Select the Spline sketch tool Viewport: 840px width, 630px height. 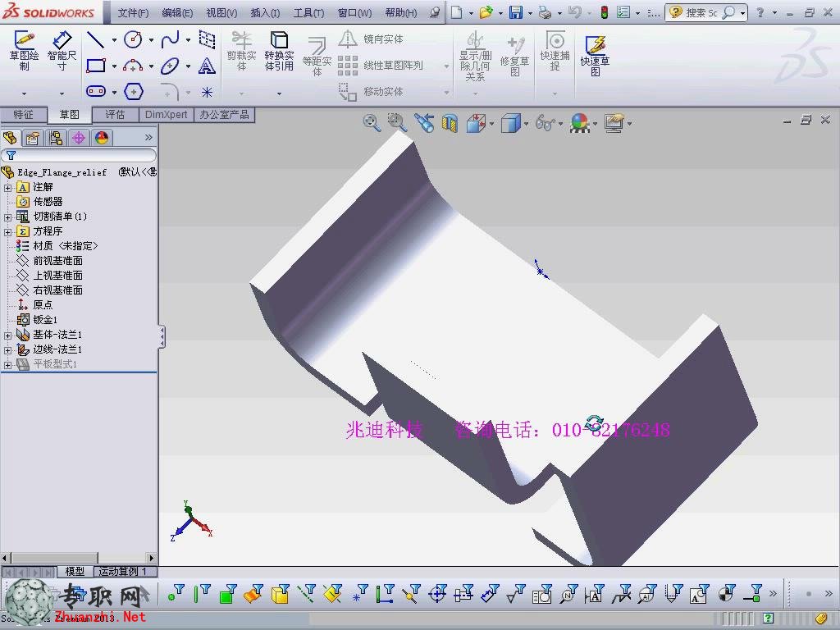[x=170, y=39]
